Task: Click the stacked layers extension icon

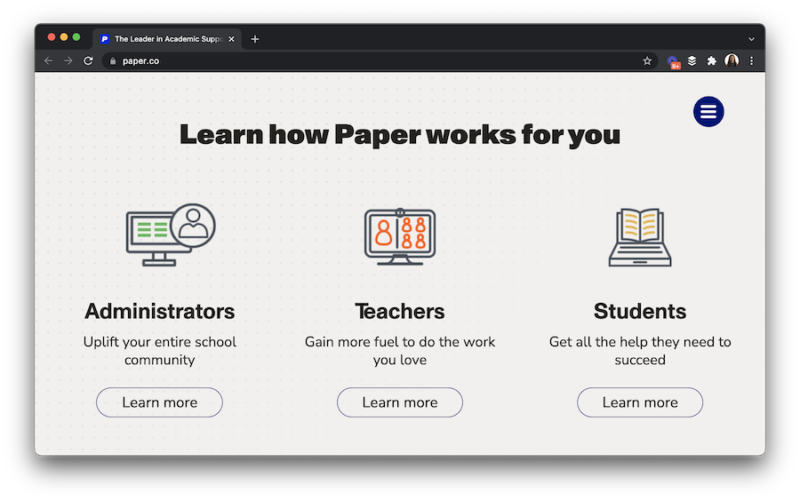Action: coord(692,61)
